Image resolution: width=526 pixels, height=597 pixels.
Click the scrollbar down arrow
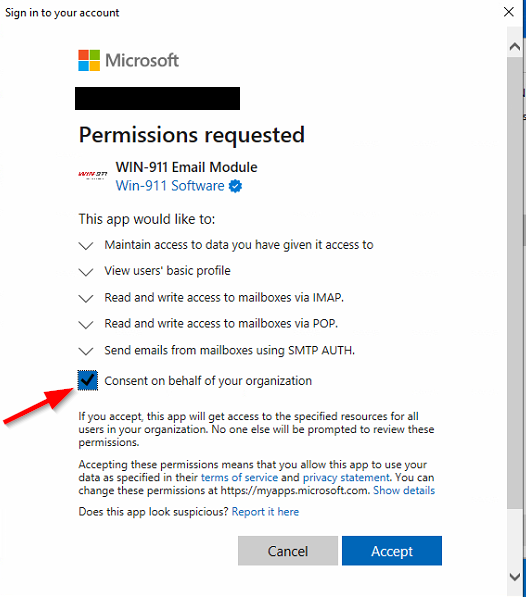pos(515,577)
